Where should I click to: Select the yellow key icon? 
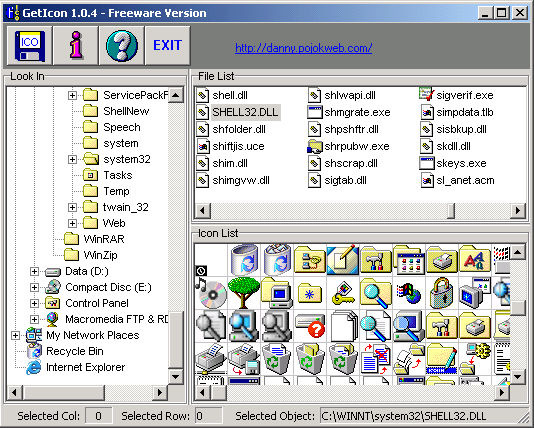(x=343, y=293)
